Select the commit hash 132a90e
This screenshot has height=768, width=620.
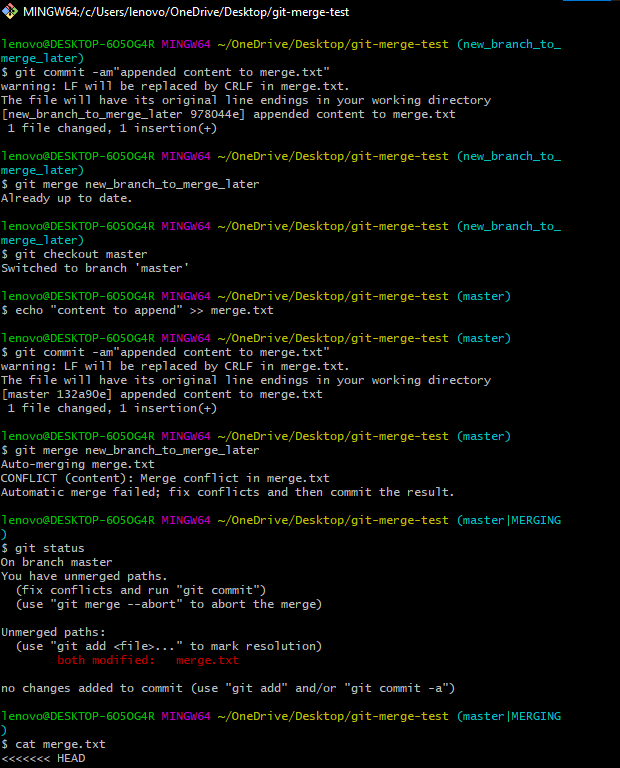[x=81, y=394]
